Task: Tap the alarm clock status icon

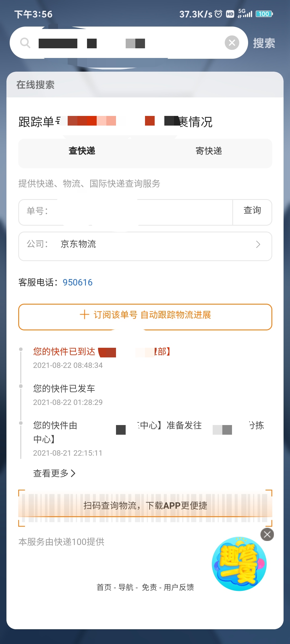Action: point(219,14)
